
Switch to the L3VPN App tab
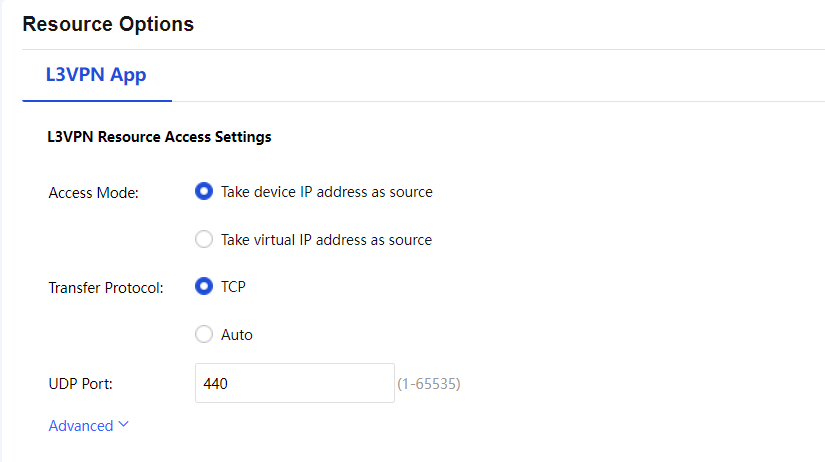(x=96, y=75)
